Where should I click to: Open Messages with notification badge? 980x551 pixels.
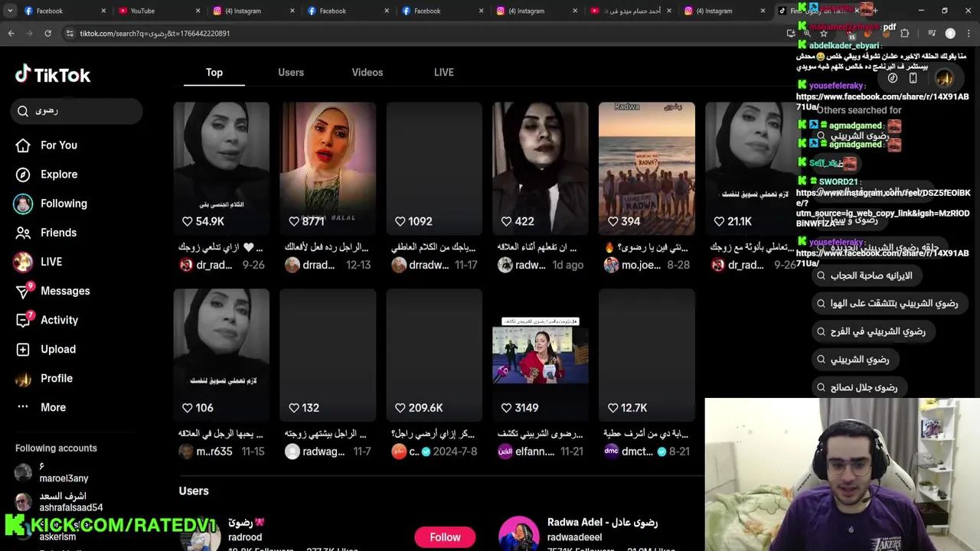click(x=64, y=291)
